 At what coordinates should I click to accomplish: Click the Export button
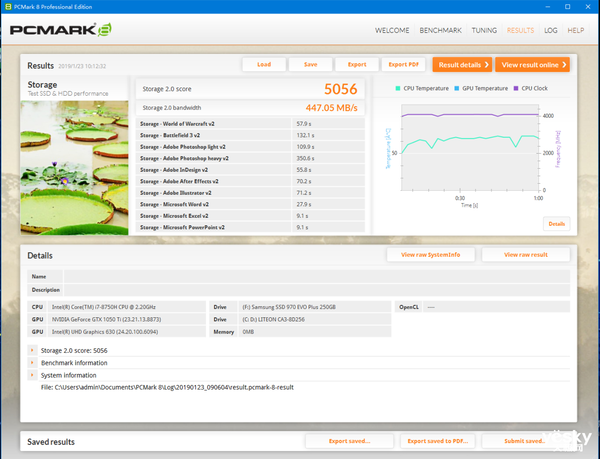point(357,65)
